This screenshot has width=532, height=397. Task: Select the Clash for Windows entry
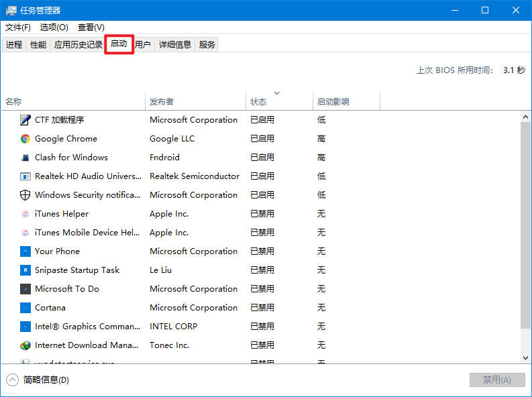pos(71,158)
